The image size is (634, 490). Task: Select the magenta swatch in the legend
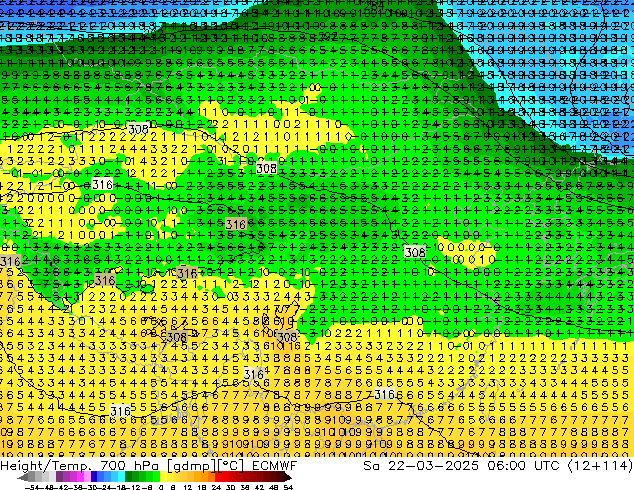80,476
